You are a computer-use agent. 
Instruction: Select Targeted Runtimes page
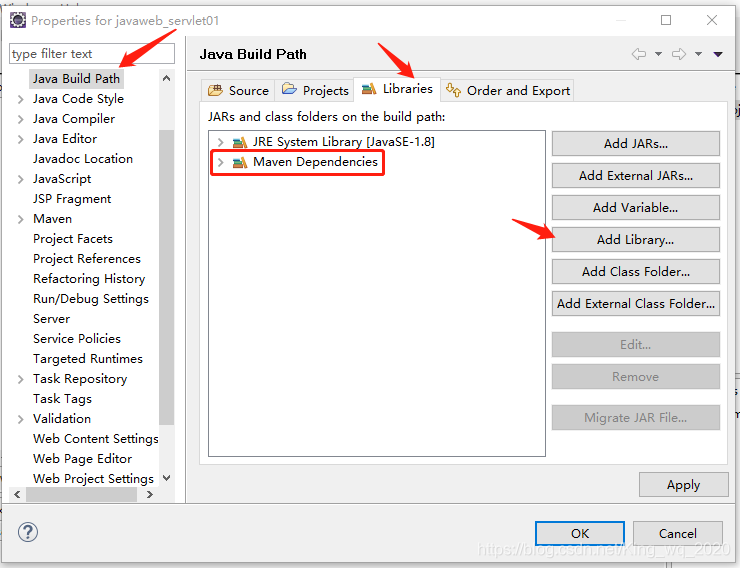(88, 359)
